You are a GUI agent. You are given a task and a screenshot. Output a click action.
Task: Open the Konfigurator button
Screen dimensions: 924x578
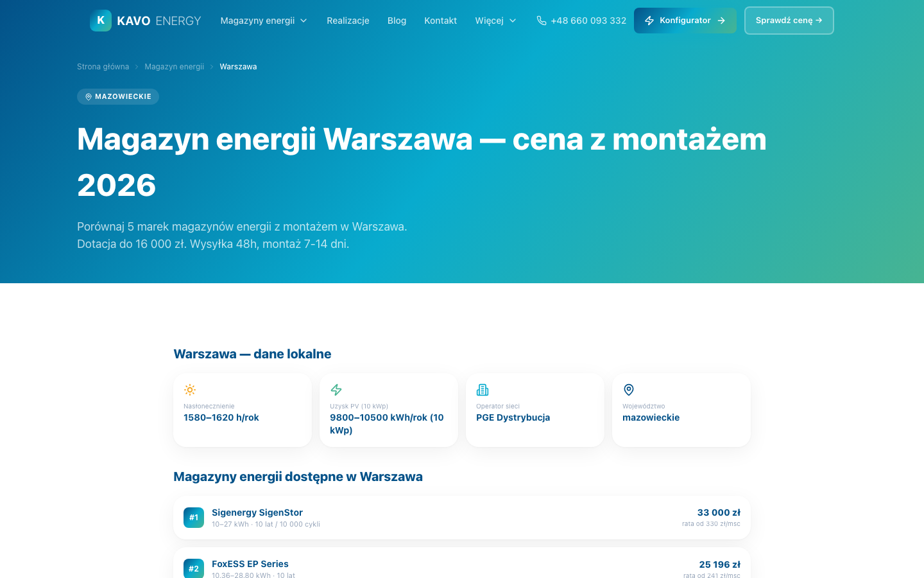click(x=685, y=21)
